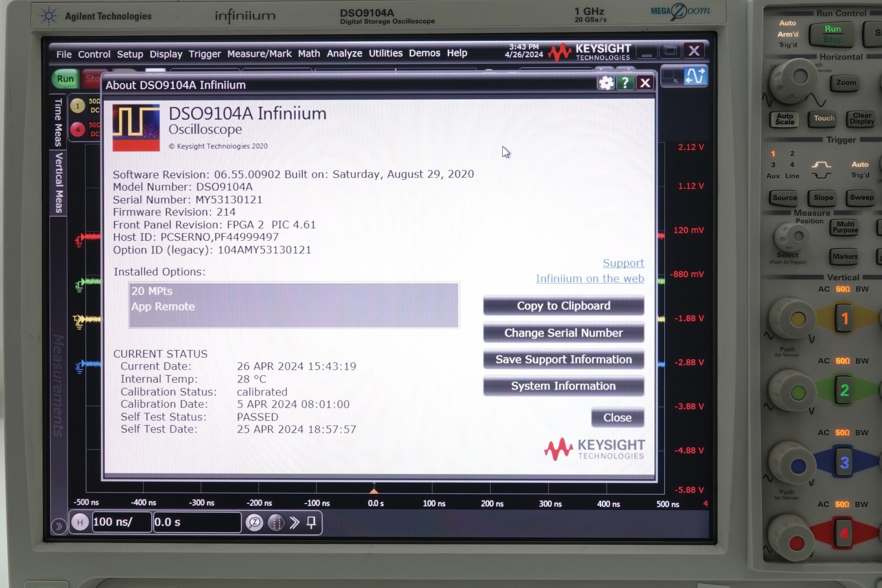
Task: Click the on-screen green Run button
Action: click(x=65, y=78)
